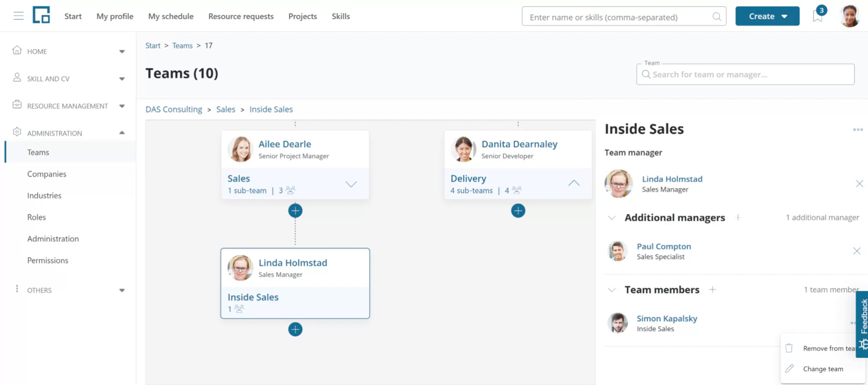868x385 pixels.
Task: Click the Teams breadcrumb link
Action: point(182,46)
